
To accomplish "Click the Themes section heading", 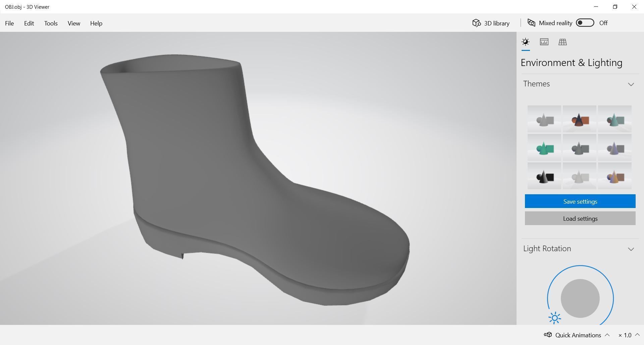I will [x=536, y=84].
